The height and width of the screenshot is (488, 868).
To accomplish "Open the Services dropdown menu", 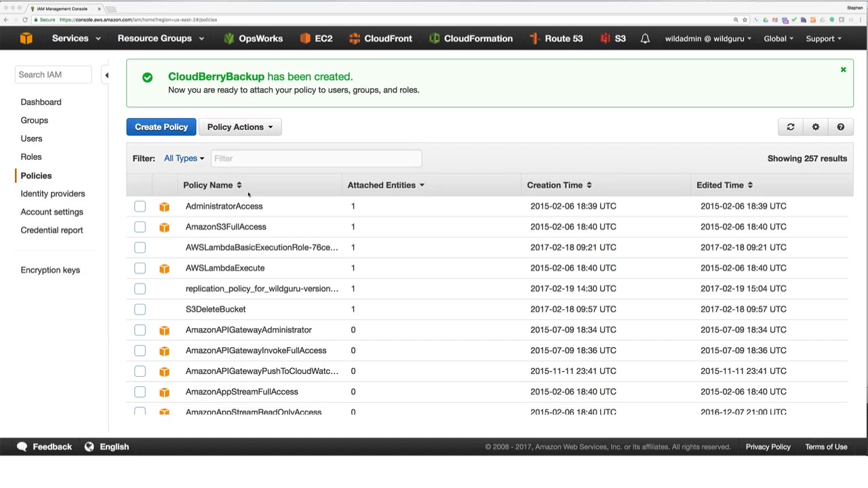I will (76, 39).
